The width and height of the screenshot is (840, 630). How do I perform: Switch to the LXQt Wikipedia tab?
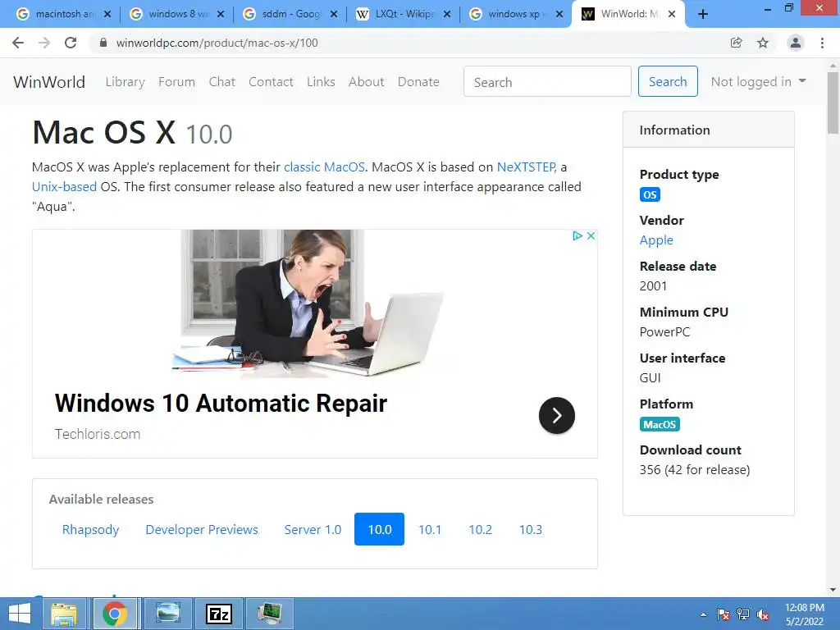402,15
